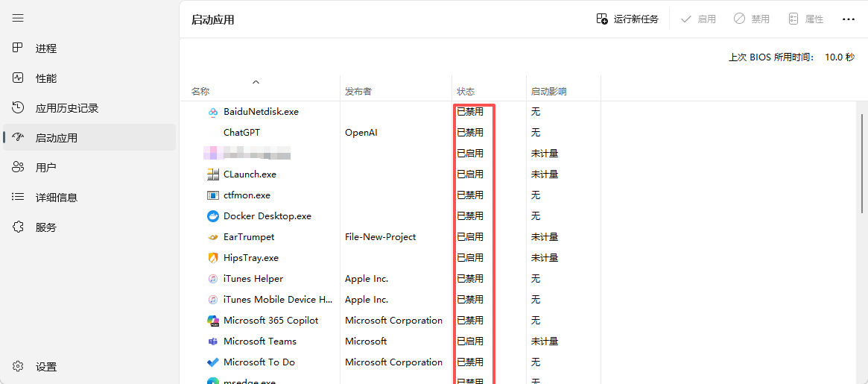The width and height of the screenshot is (868, 384).
Task: Select the EarTrumpet icon in list
Action: click(213, 237)
